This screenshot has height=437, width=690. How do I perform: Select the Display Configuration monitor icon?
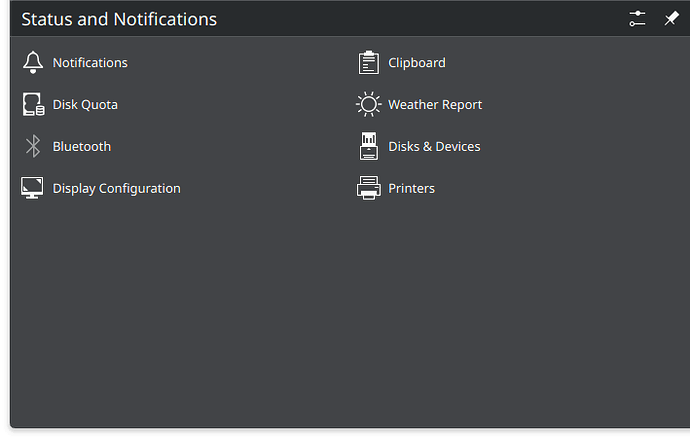[33, 188]
